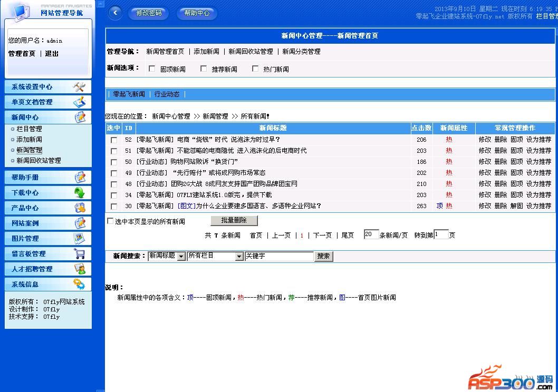Click icon beside 产品中心
The image size is (558, 392).
pyautogui.click(x=80, y=208)
